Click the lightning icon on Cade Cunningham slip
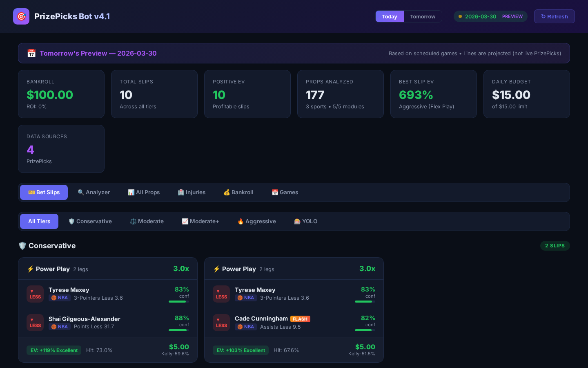 (x=216, y=269)
